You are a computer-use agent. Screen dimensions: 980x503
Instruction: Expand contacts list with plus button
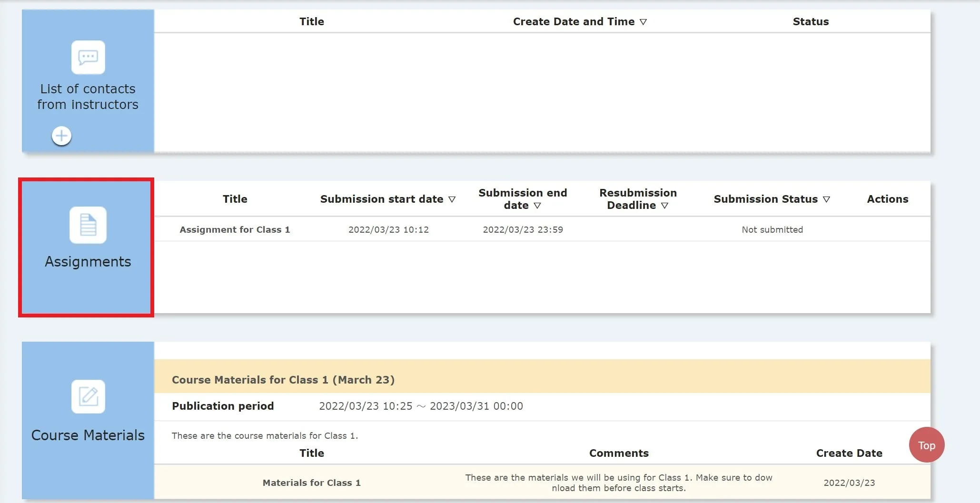[x=61, y=136]
